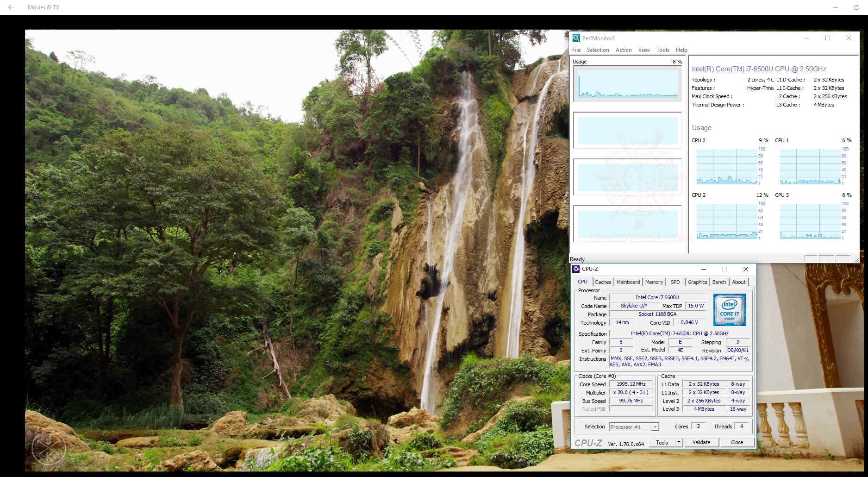Click the Ext. Model value '4E'
Image resolution: width=868 pixels, height=477 pixels.
click(680, 350)
